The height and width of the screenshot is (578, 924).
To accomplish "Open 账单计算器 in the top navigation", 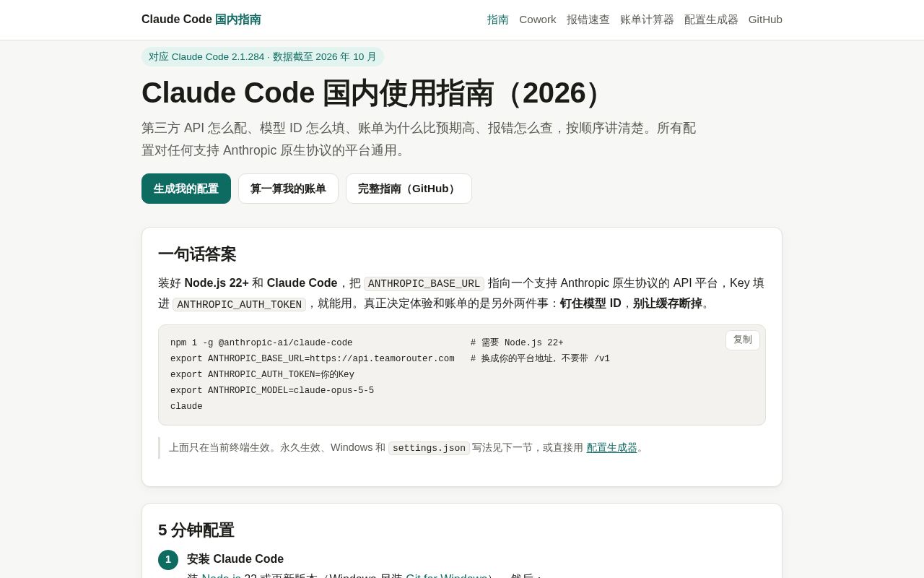I will coord(647,20).
